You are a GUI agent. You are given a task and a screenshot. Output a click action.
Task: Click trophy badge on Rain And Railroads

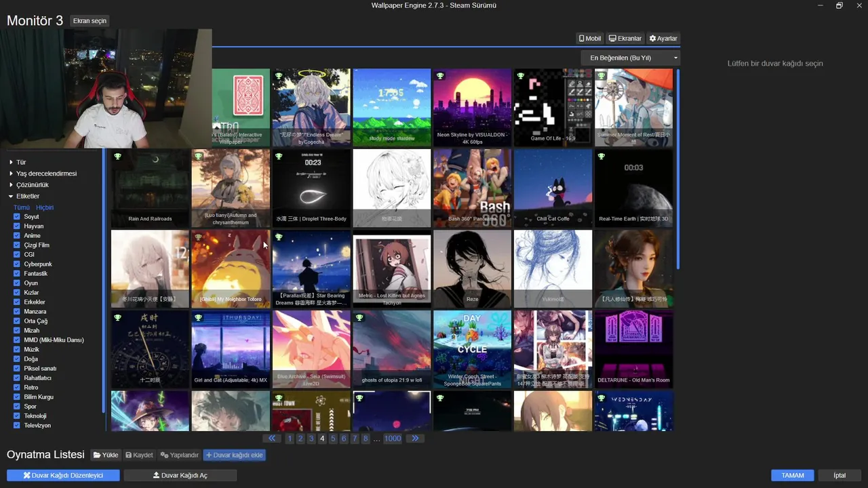point(117,157)
